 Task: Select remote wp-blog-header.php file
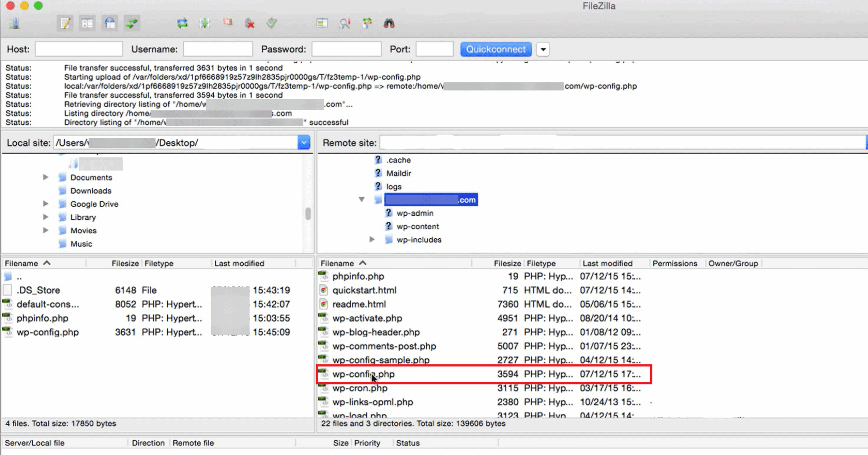point(376,332)
